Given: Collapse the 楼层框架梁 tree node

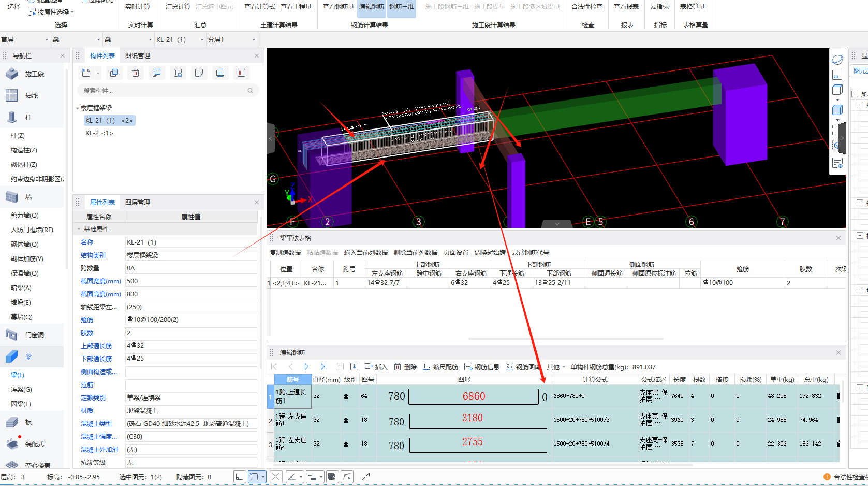Looking at the screenshot, I should pyautogui.click(x=78, y=108).
